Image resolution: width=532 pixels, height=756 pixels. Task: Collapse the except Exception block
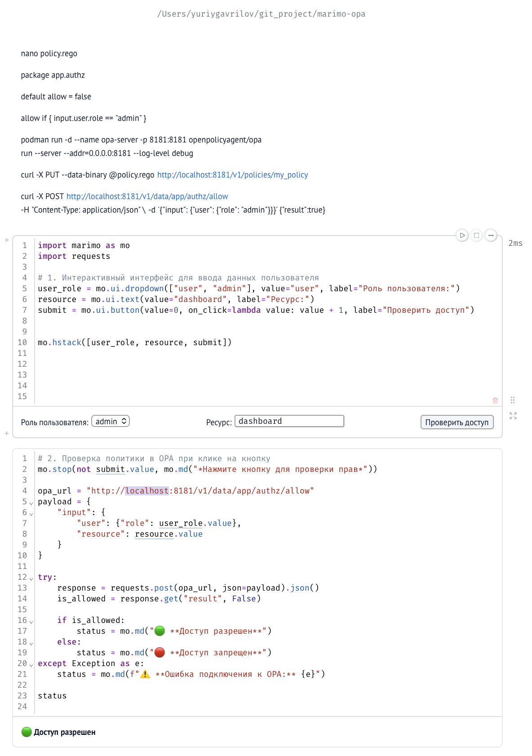point(31,665)
